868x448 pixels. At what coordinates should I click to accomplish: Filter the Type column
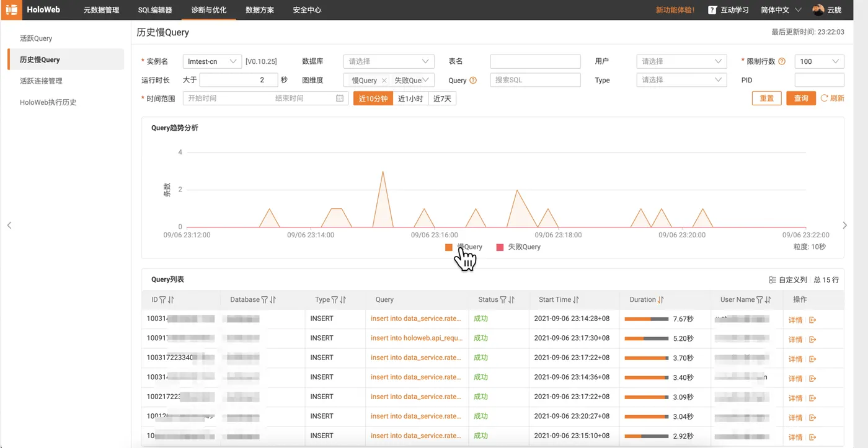[335, 300]
